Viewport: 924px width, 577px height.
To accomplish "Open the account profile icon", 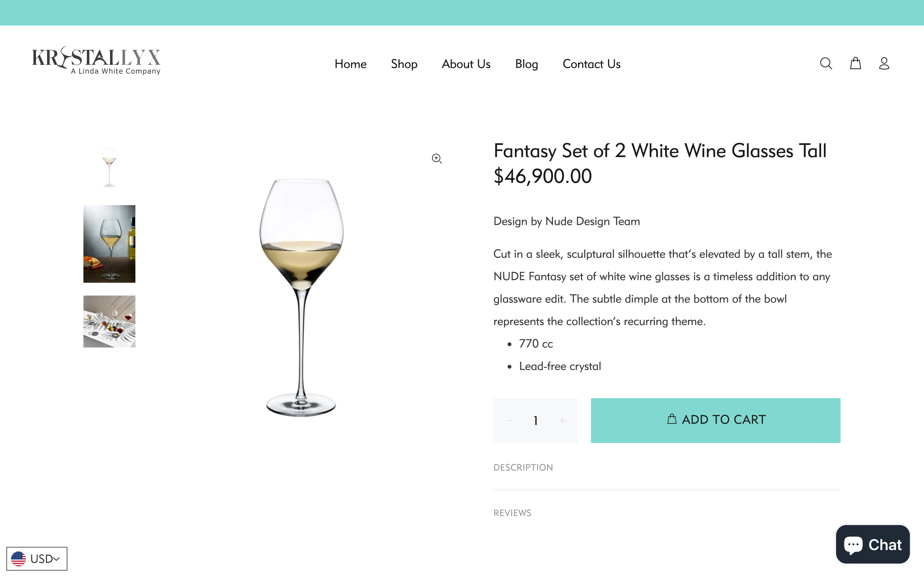I will tap(884, 63).
